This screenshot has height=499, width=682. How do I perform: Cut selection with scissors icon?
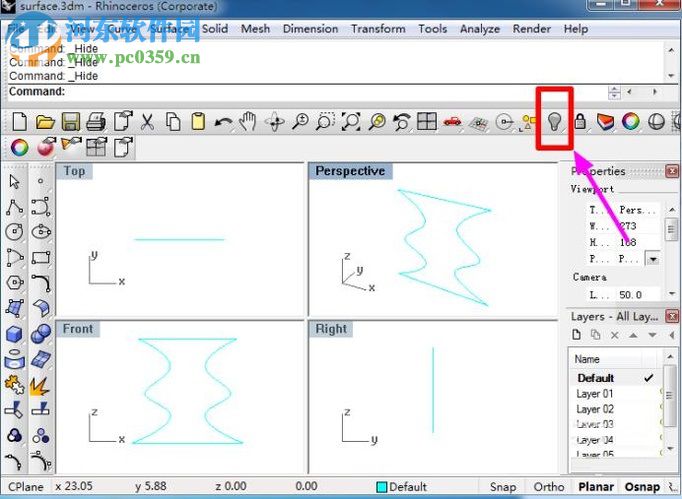(x=147, y=122)
